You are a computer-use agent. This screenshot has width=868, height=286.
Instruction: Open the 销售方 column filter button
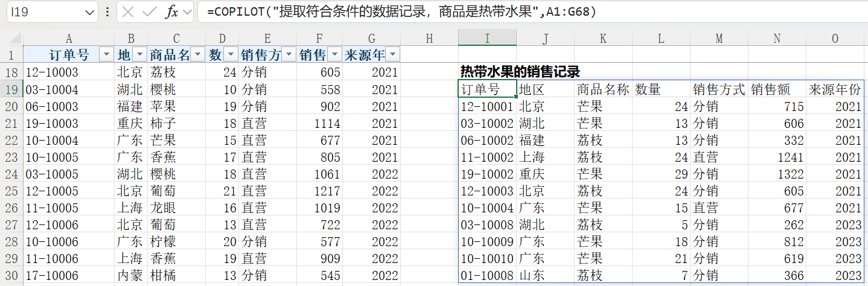(x=289, y=55)
